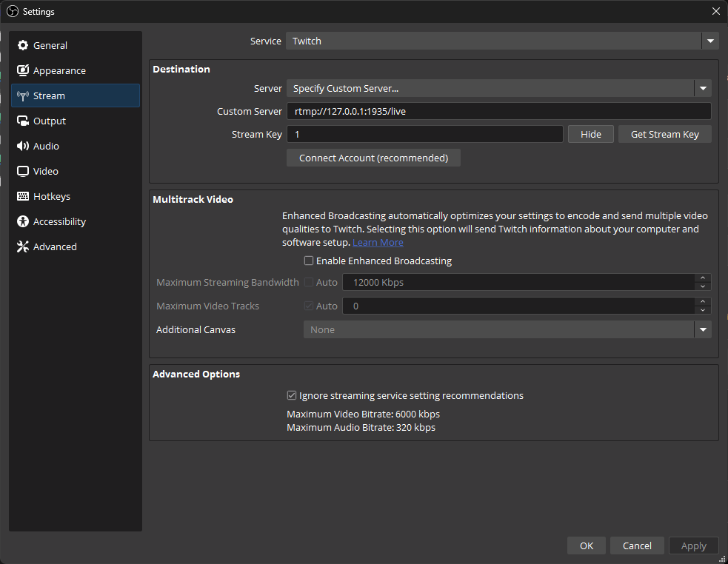Click the Stream Key input field
Screen dimensions: 728x564
point(425,134)
